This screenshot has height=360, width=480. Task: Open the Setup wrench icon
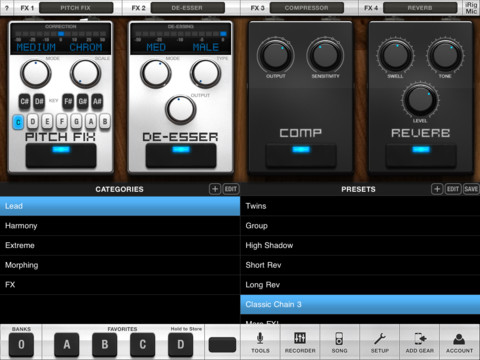tap(380, 339)
